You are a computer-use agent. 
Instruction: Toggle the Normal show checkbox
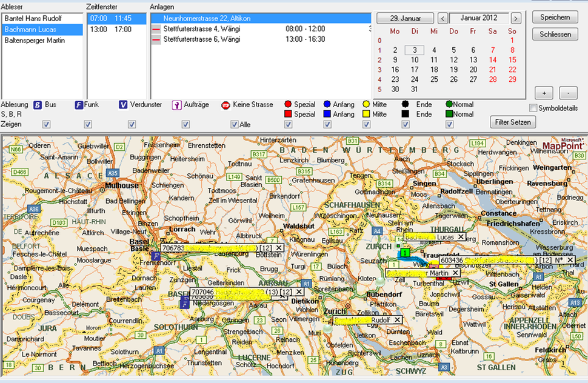pyautogui.click(x=449, y=124)
